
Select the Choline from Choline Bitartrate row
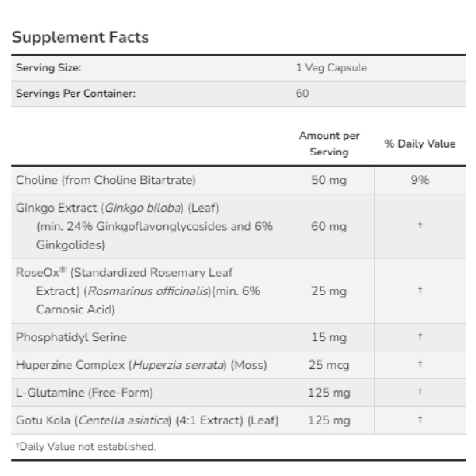pyautogui.click(x=238, y=180)
